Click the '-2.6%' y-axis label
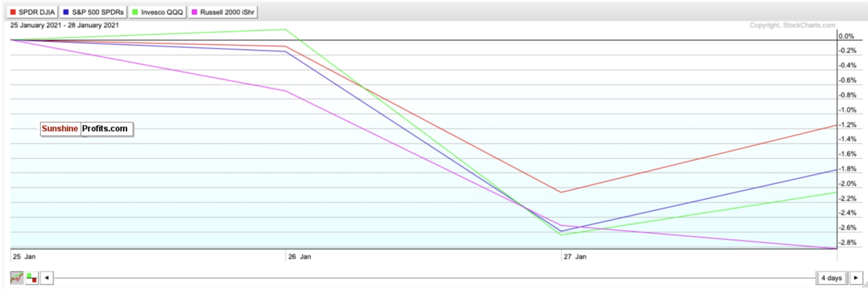 coord(848,228)
